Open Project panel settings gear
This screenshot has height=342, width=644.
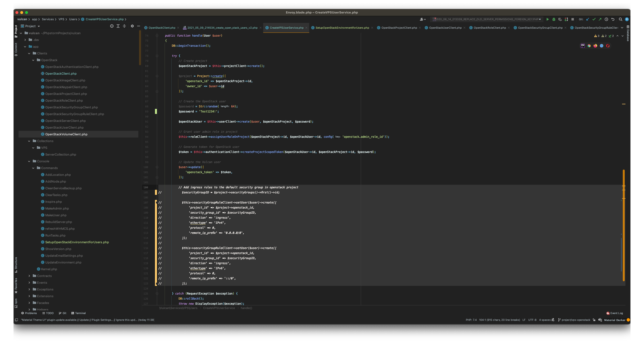(132, 26)
